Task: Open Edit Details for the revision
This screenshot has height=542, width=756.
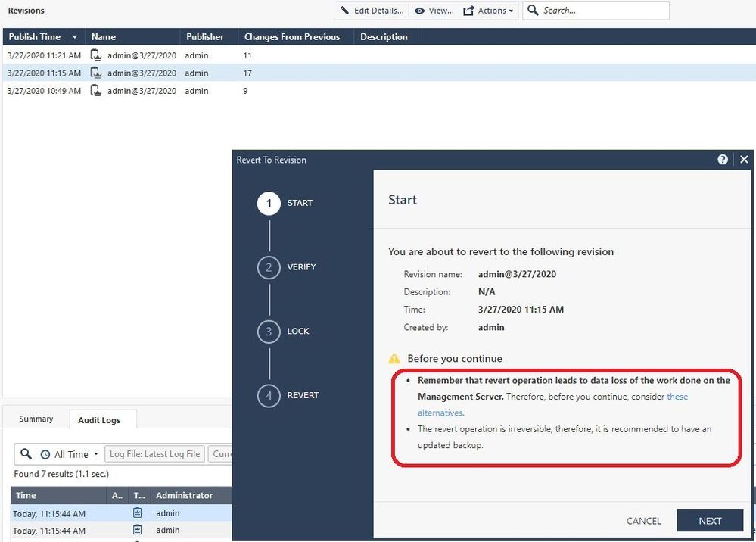Action: pyautogui.click(x=372, y=11)
